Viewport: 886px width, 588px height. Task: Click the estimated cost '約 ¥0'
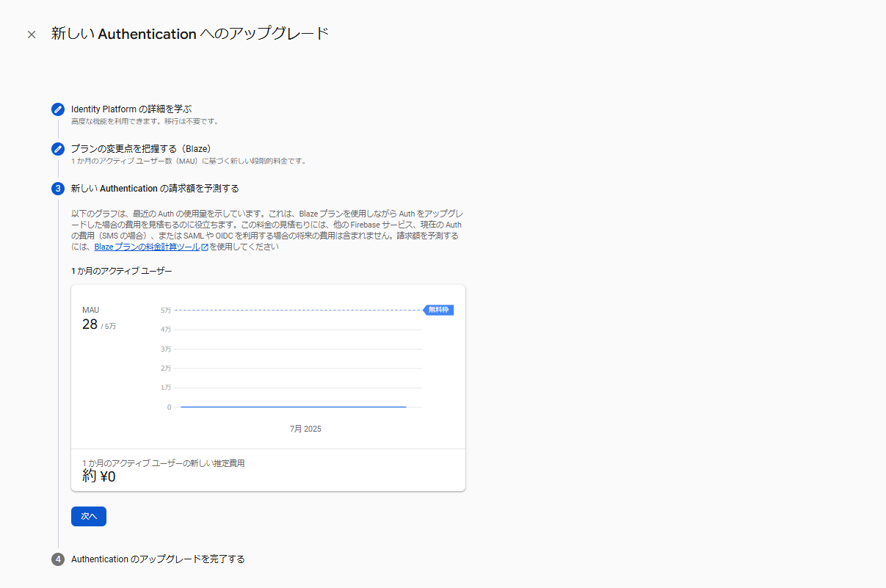tap(99, 476)
